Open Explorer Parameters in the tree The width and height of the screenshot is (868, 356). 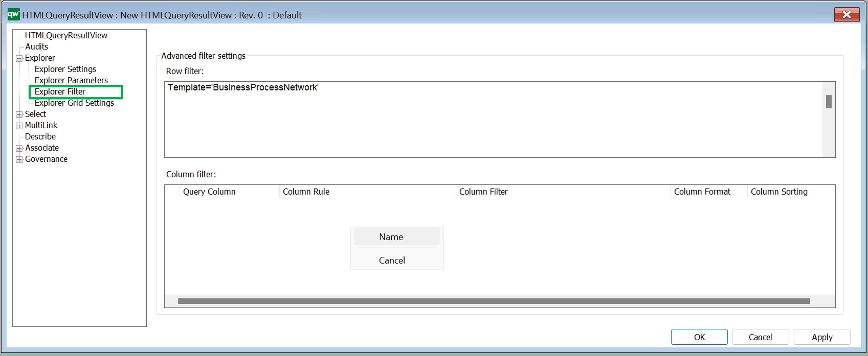click(71, 80)
